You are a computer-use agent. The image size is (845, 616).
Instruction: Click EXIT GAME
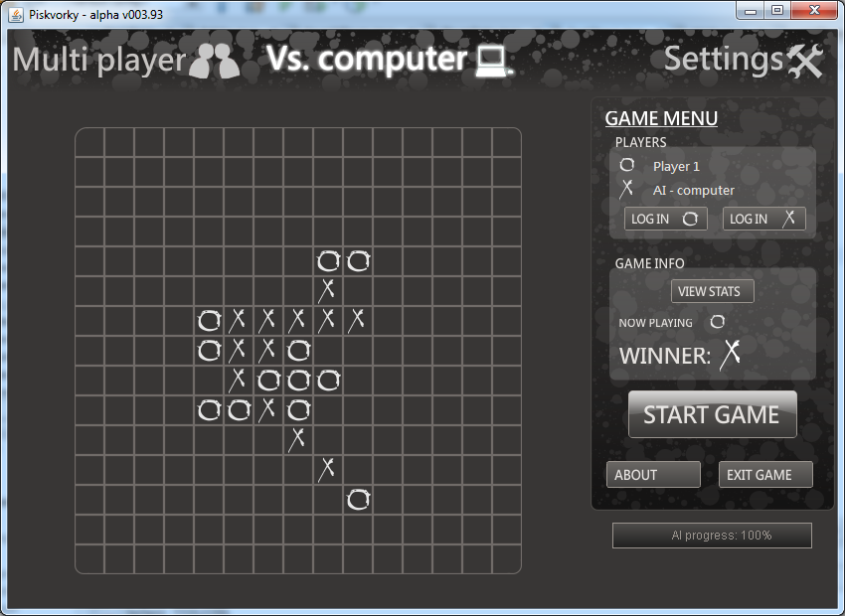pos(765,474)
